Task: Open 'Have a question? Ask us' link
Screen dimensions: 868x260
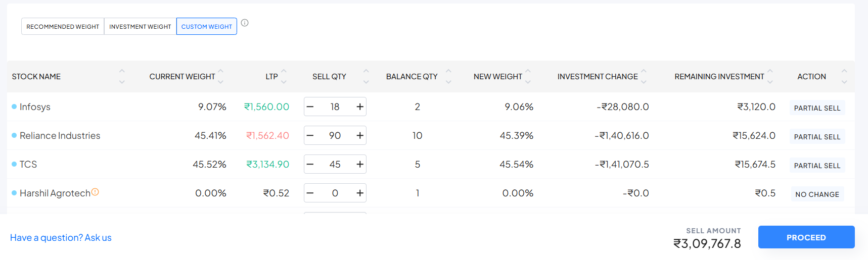Action: 61,237
